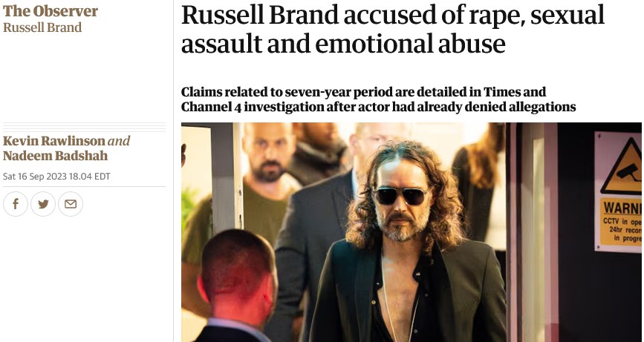Open the Russell Brand topic tag link
644x342 pixels.
42,27
